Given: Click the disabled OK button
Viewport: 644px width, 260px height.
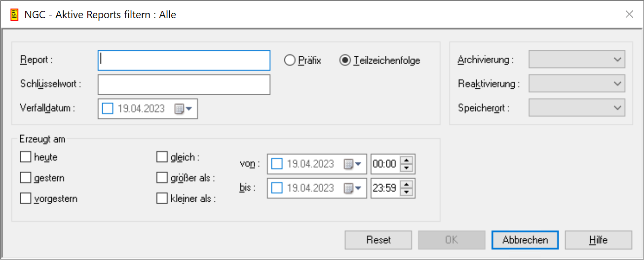Looking at the screenshot, I should 452,240.
